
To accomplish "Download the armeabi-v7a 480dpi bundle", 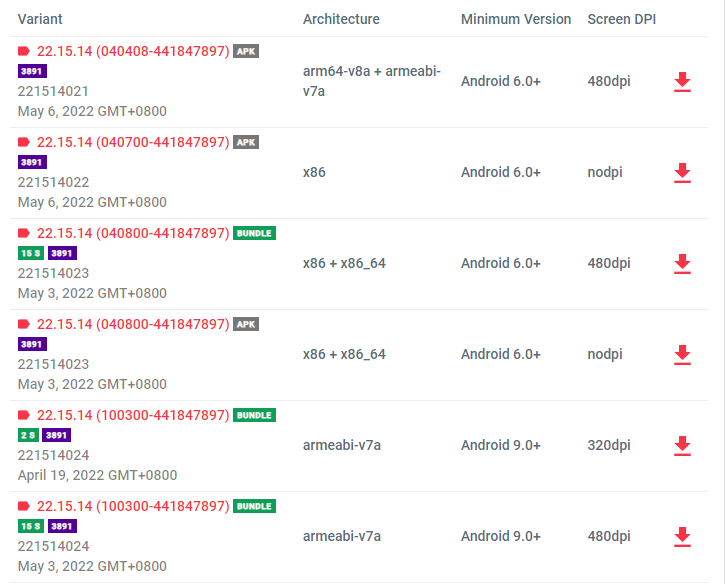I will coord(682,537).
